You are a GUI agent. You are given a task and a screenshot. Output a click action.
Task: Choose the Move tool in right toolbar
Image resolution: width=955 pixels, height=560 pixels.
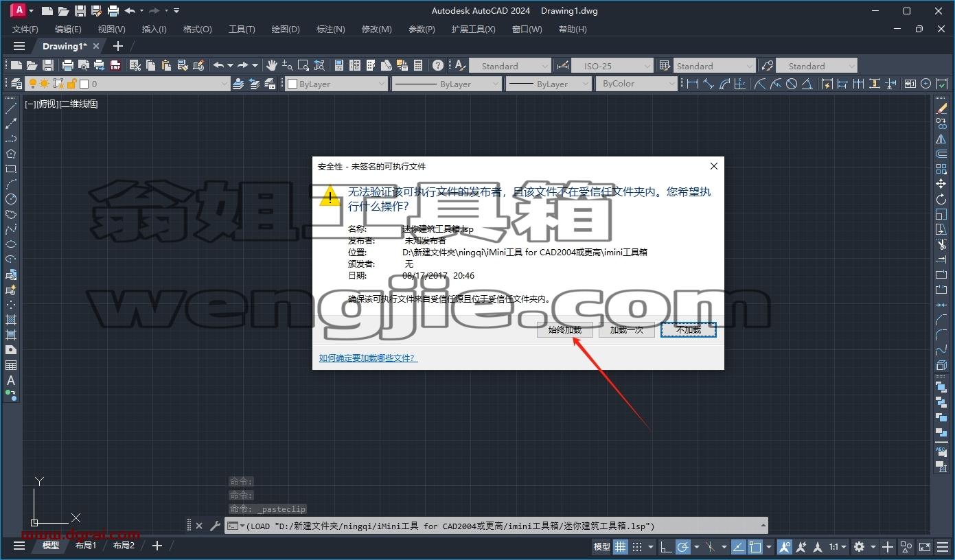941,184
